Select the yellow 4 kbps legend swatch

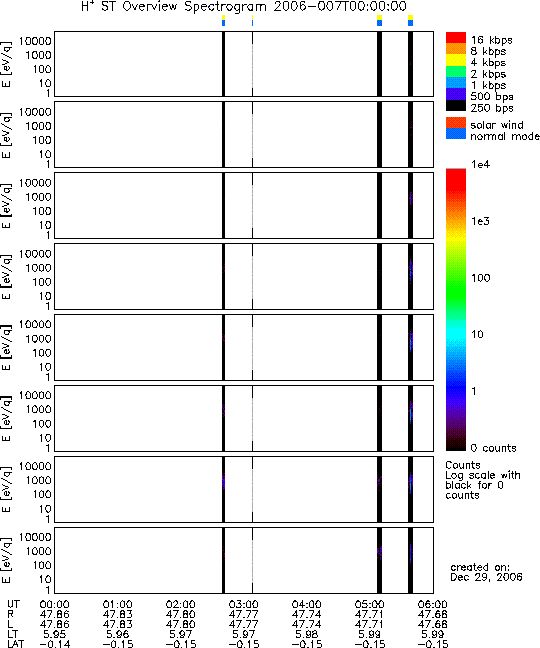pos(456,60)
